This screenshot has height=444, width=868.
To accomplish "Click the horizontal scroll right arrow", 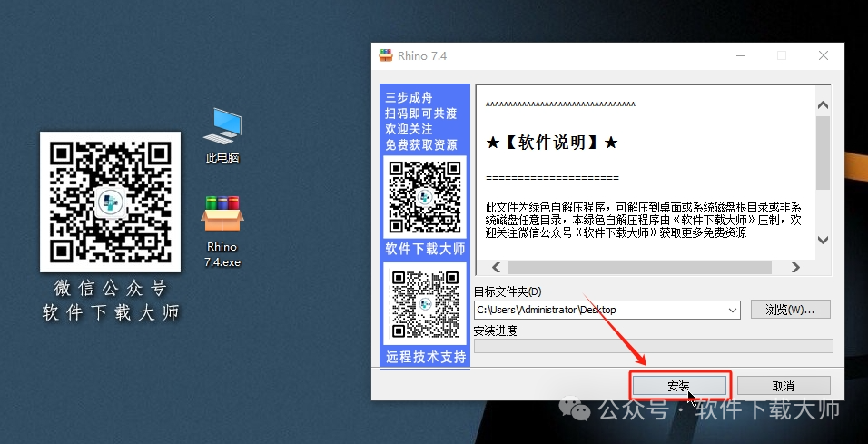I will (x=795, y=267).
